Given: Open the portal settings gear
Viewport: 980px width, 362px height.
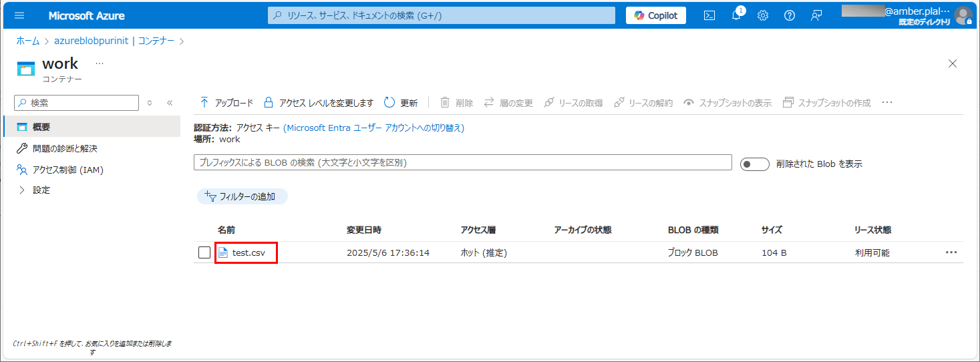Looking at the screenshot, I should [763, 15].
